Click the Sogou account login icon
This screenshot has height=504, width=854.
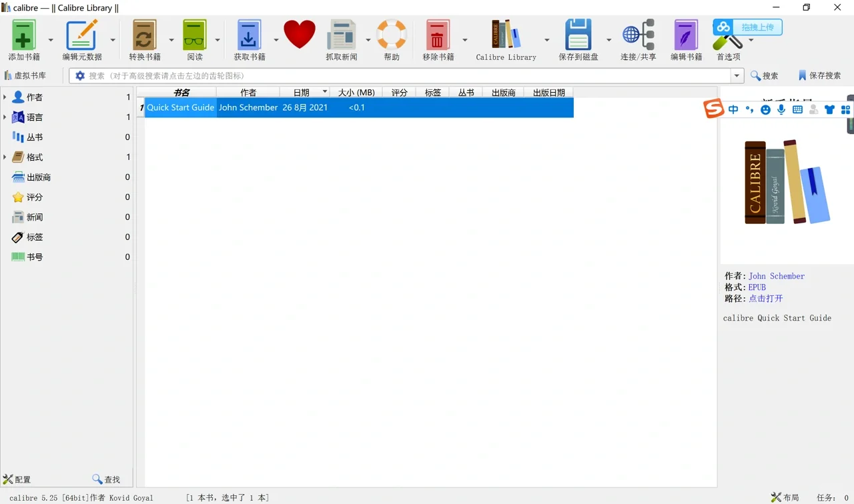click(813, 109)
